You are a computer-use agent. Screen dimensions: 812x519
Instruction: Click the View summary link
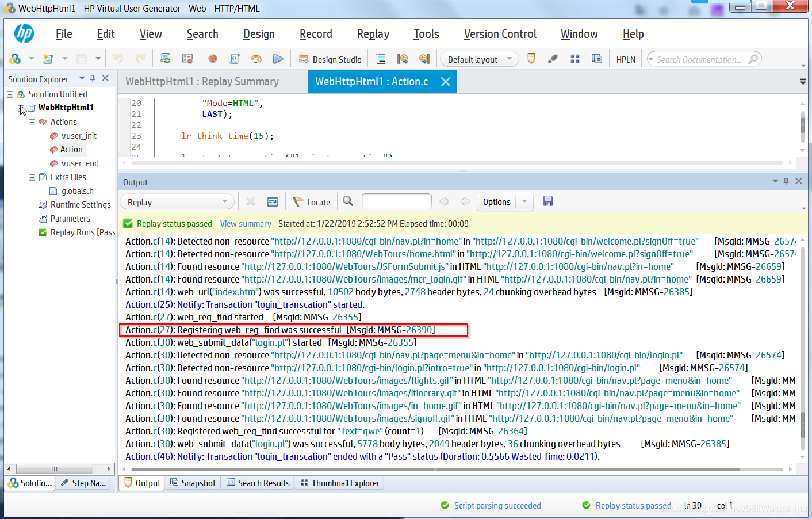click(246, 224)
